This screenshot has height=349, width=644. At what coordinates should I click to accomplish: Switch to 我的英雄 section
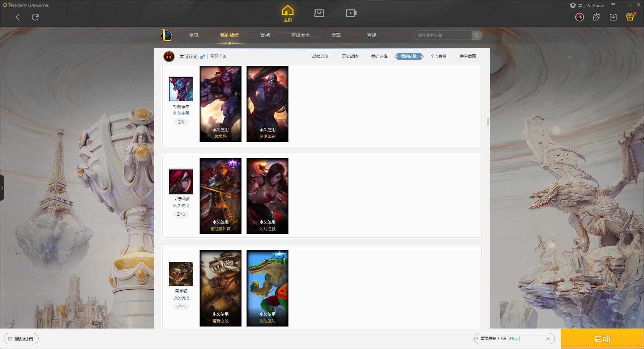tap(379, 56)
